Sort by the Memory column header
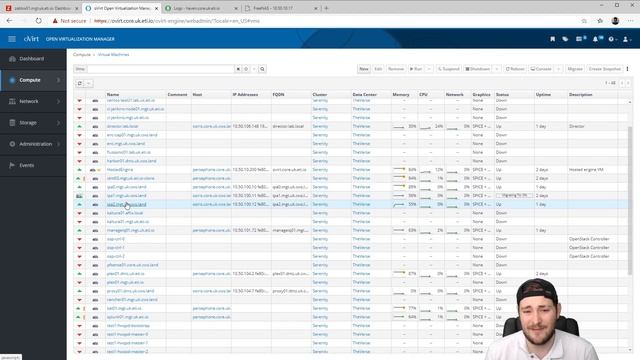Screen dimensions: 640x360 [401, 94]
